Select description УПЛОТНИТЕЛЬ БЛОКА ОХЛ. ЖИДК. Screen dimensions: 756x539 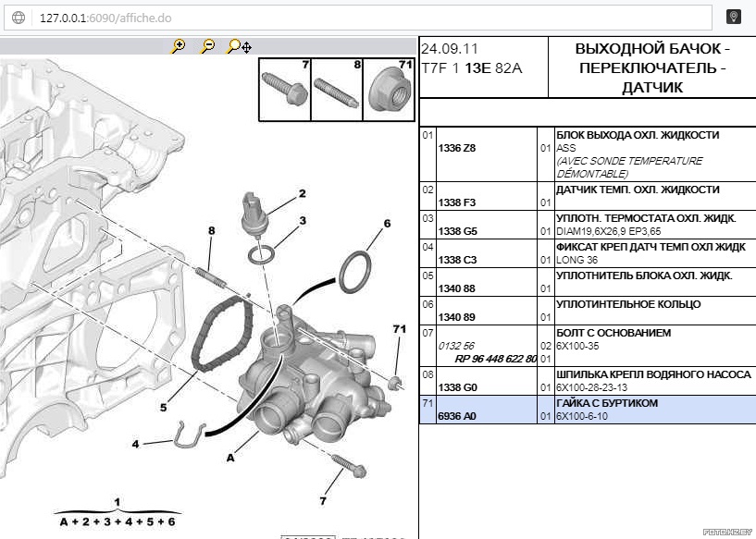pos(644,276)
